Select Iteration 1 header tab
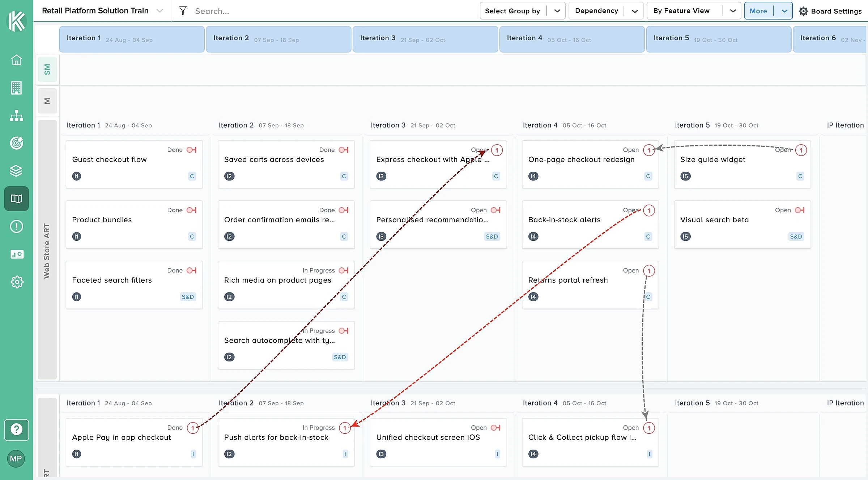Viewport: 868px width, 480px height. click(x=132, y=39)
